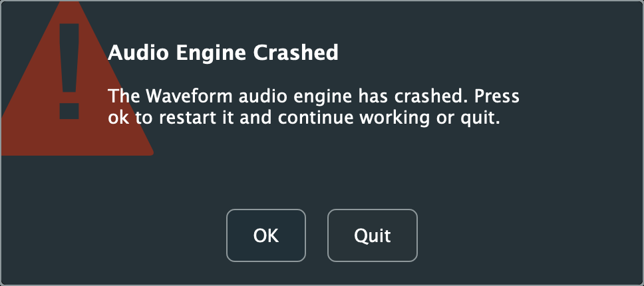Choose Quit to exit the application
The width and height of the screenshot is (644, 286).
[372, 235]
